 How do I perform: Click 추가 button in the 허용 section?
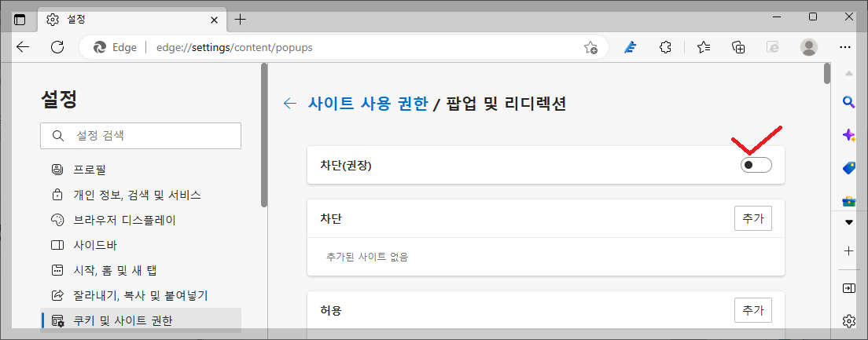[x=753, y=310]
